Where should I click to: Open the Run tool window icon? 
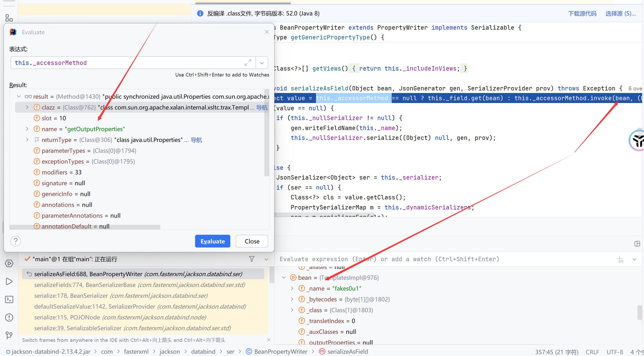(9, 281)
